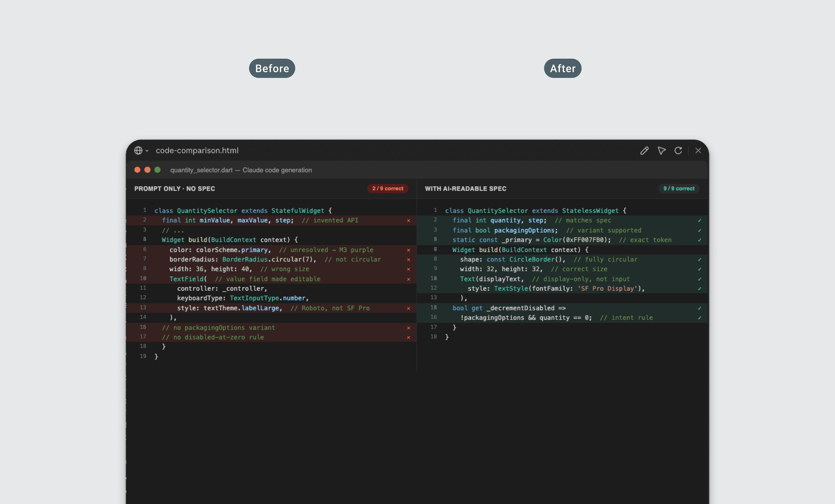Image resolution: width=835 pixels, height=504 pixels.
Task: Click the checkmark on the fully circular line
Action: click(x=699, y=260)
